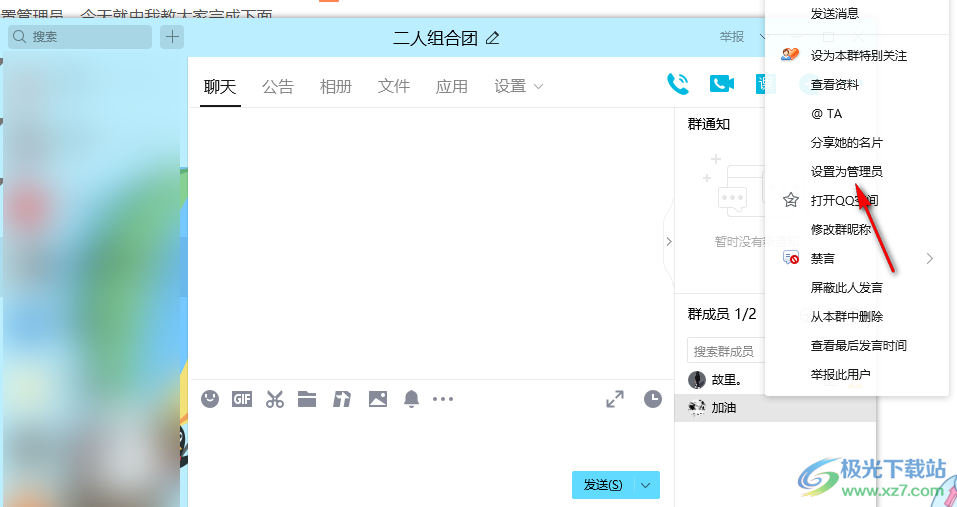Select member name 故里。 in list

pos(726,379)
